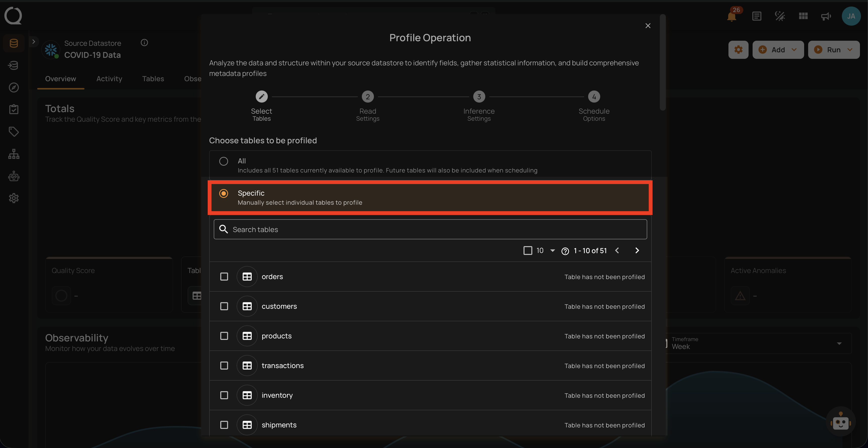
Task: Select the Checks clipboard icon in sidebar
Action: [x=14, y=109]
